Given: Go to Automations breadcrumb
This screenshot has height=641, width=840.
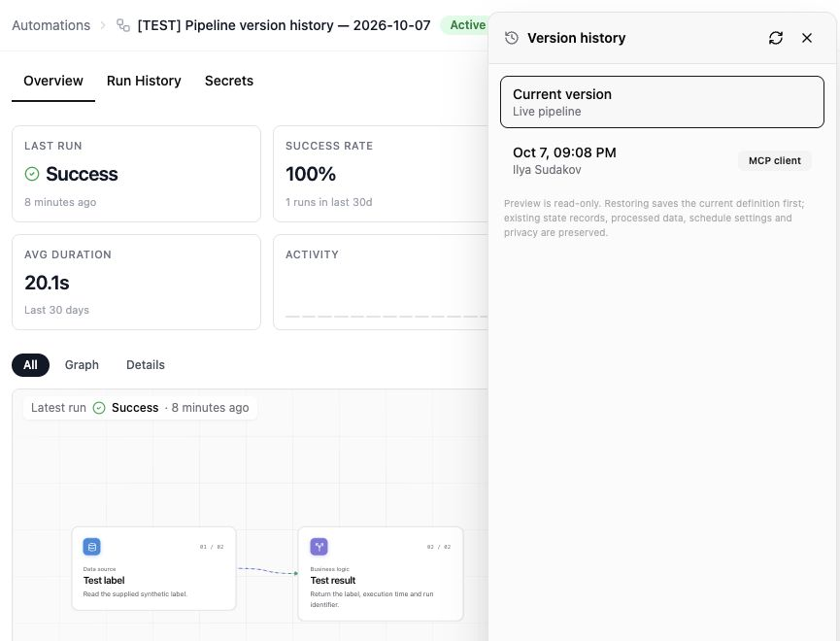Looking at the screenshot, I should click(50, 25).
